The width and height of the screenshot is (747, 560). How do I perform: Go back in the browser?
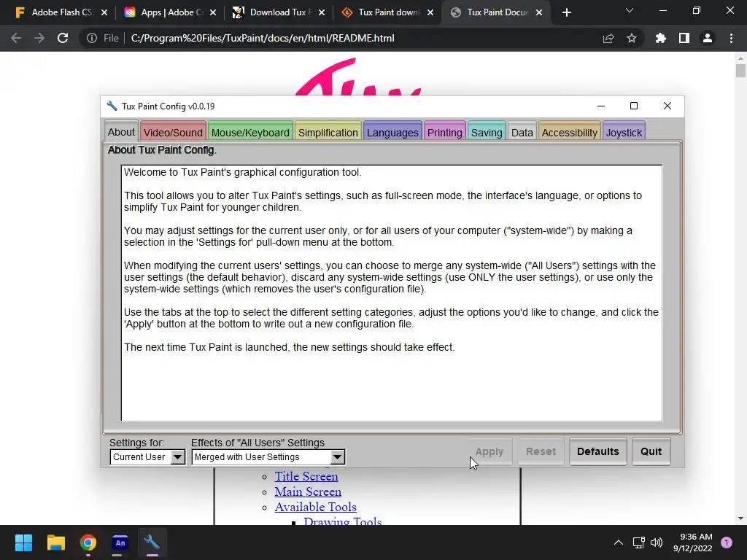(16, 38)
